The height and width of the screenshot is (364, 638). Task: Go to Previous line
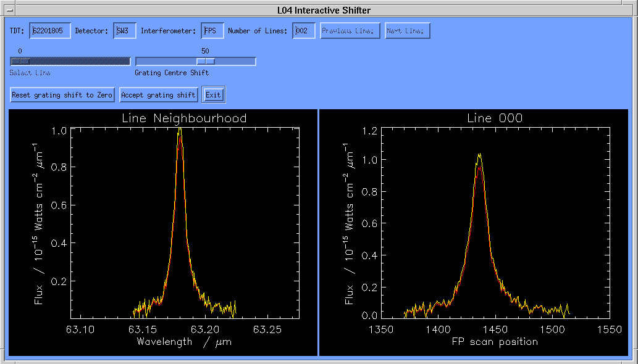click(350, 31)
